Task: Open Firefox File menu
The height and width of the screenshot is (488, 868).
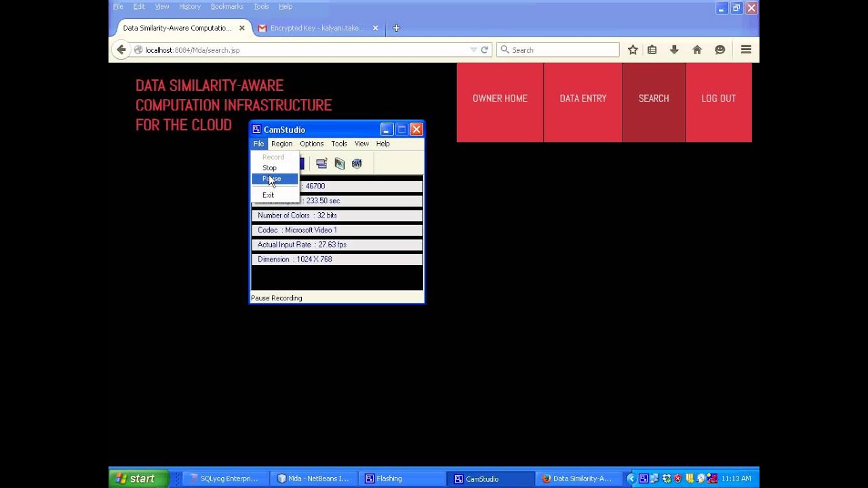Action: [x=118, y=6]
